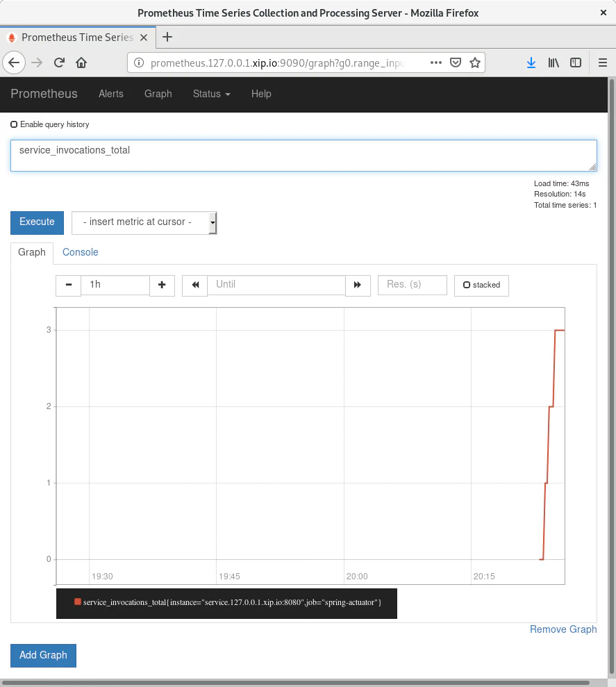Screen dimensions: 616x687
Task: Switch to the Console tab
Action: [x=81, y=252]
